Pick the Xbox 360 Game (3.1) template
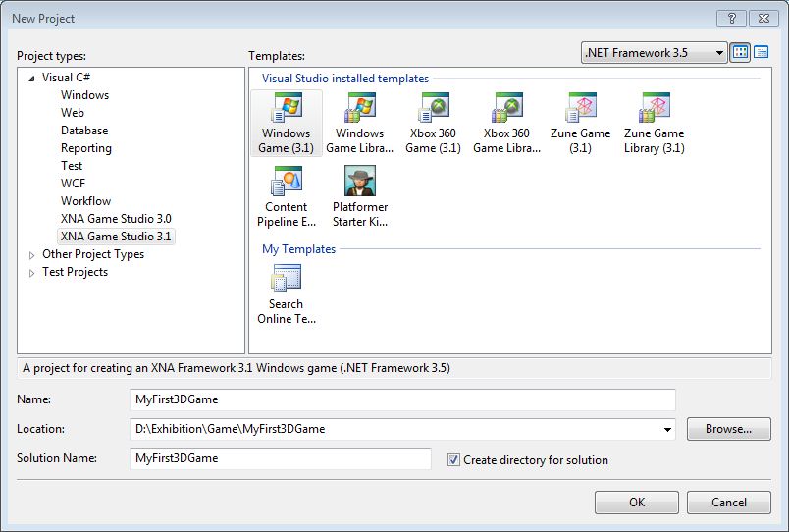Screen dimensions: 789x532 click(x=433, y=124)
